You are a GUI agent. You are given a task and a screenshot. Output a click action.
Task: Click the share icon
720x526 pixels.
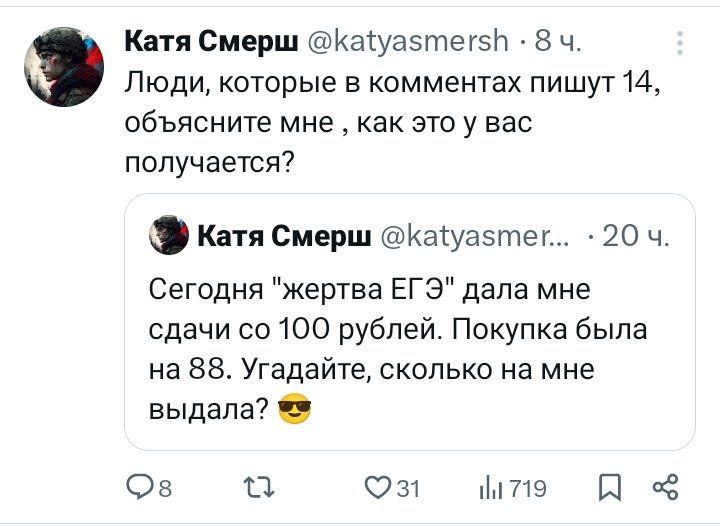coord(664,488)
